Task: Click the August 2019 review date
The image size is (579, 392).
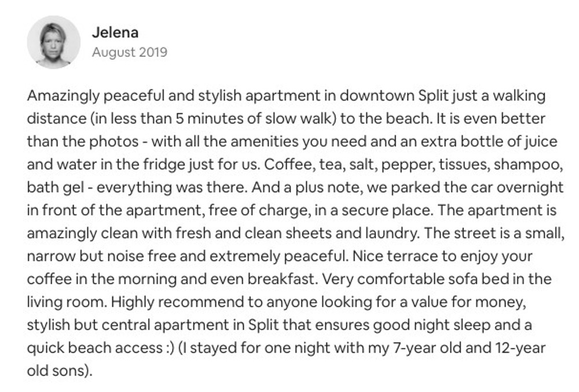Action: pos(130,52)
